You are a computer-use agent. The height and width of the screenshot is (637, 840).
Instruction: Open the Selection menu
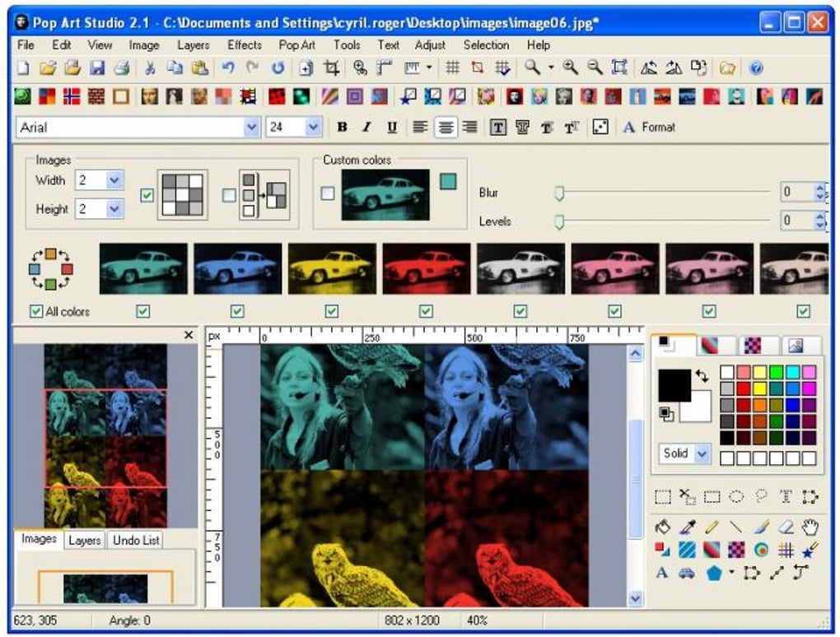487,45
